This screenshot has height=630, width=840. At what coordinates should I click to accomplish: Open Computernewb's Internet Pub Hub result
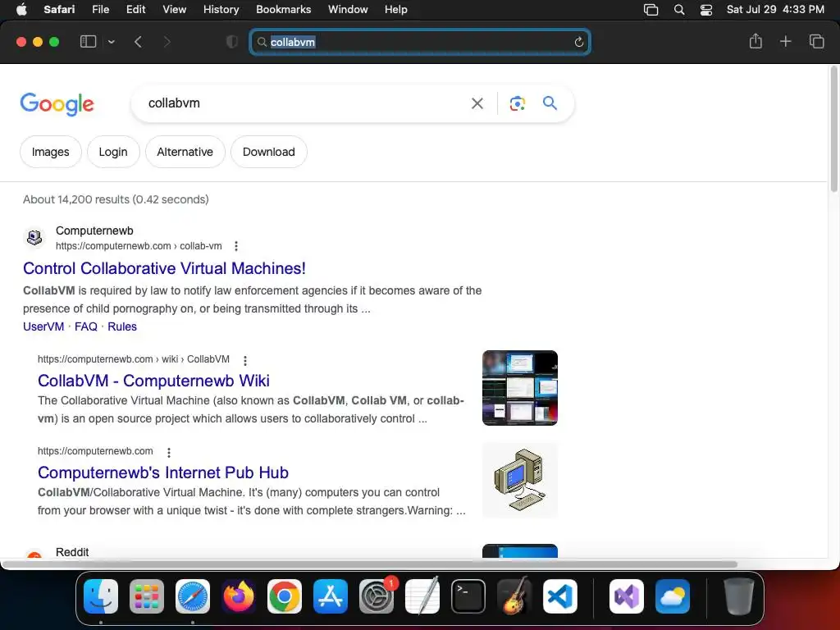[x=163, y=472]
